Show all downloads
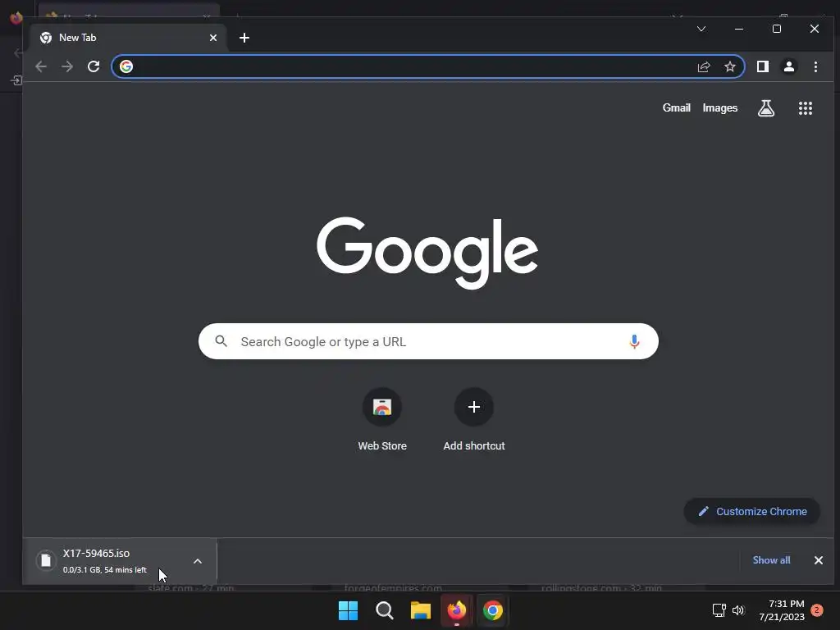This screenshot has width=840, height=630. [771, 560]
